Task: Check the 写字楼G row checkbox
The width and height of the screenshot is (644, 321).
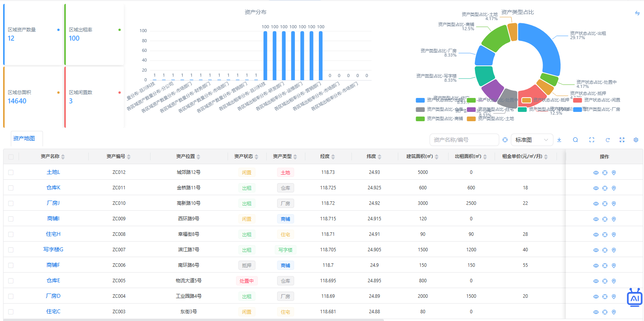Action: (x=11, y=250)
